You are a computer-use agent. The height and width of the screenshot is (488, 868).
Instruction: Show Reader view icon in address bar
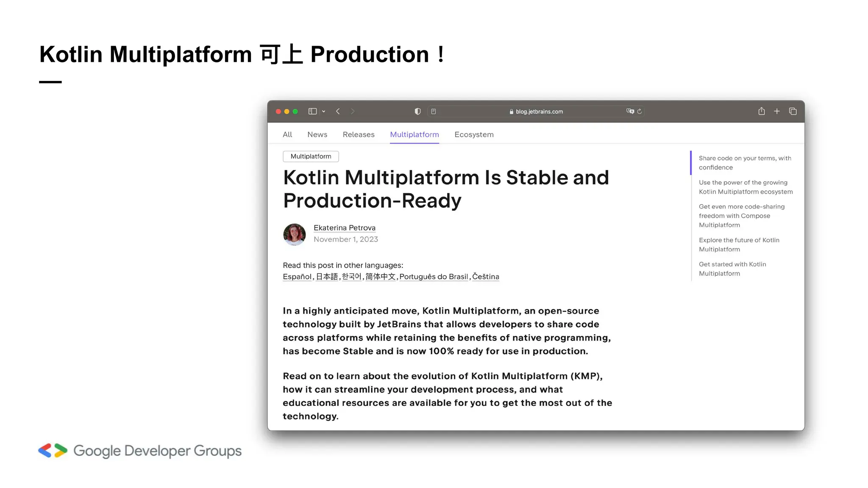tap(433, 111)
